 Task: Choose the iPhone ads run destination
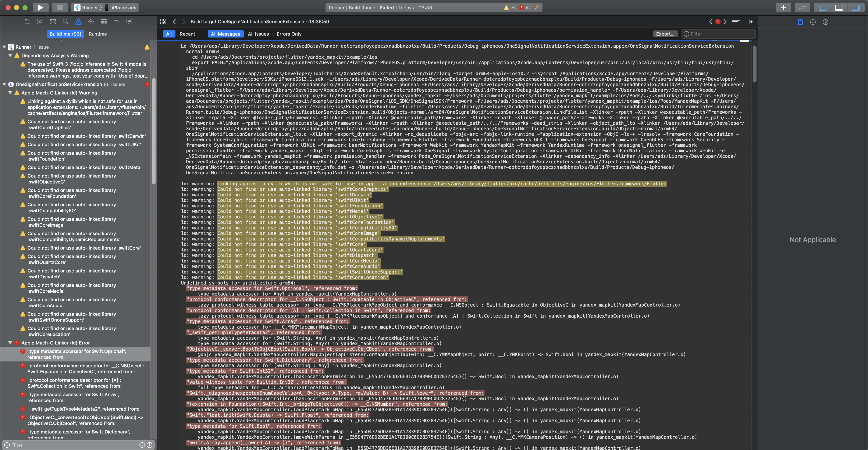point(121,7)
